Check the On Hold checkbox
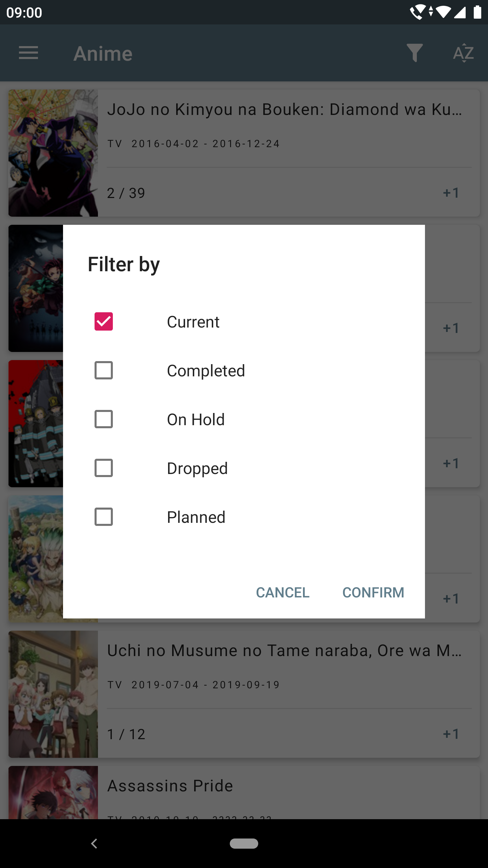The height and width of the screenshot is (868, 488). pyautogui.click(x=104, y=419)
